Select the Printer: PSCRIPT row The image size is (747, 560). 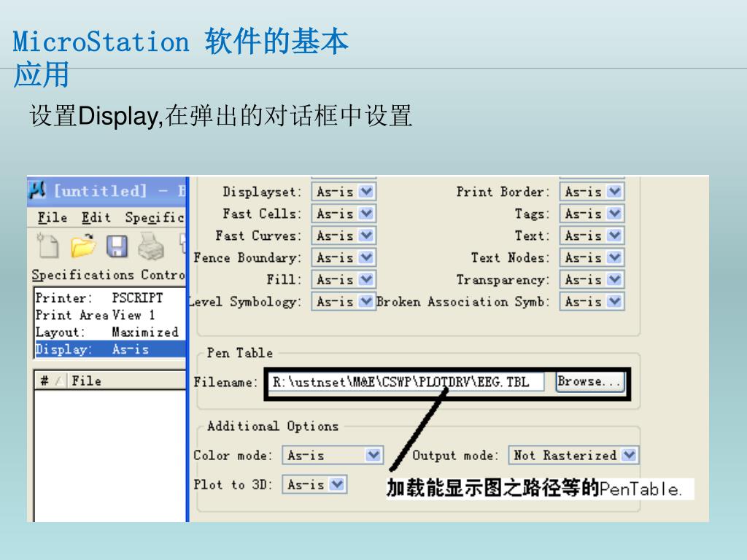coord(109,297)
